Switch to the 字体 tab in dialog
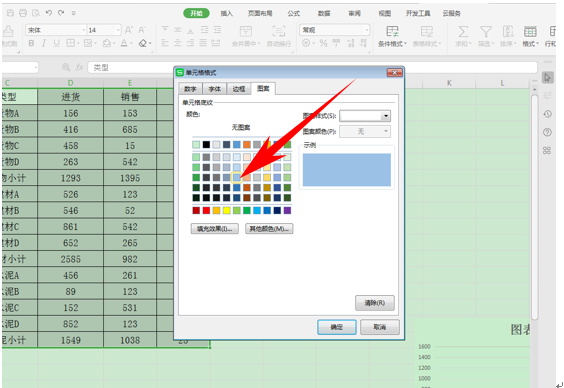 [x=215, y=89]
